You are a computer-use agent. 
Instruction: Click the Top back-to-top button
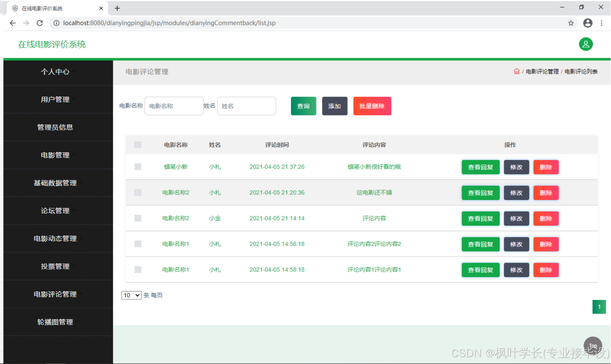pyautogui.click(x=592, y=345)
